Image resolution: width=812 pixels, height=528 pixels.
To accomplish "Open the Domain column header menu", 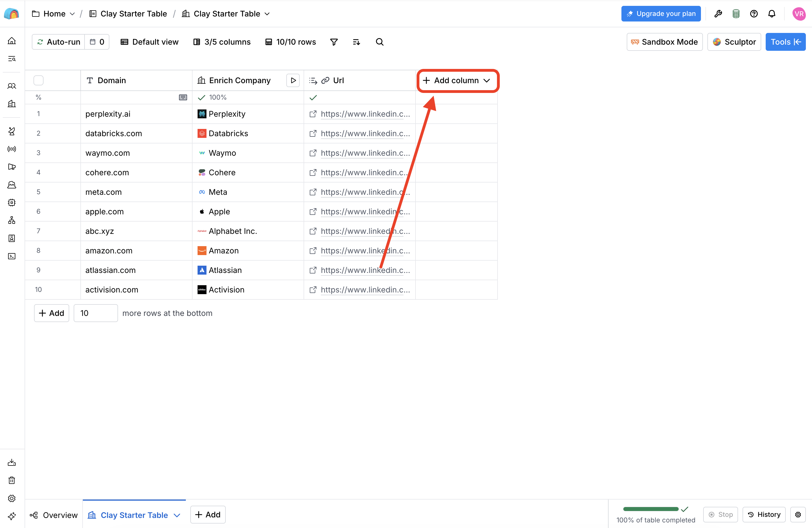I will click(136, 81).
